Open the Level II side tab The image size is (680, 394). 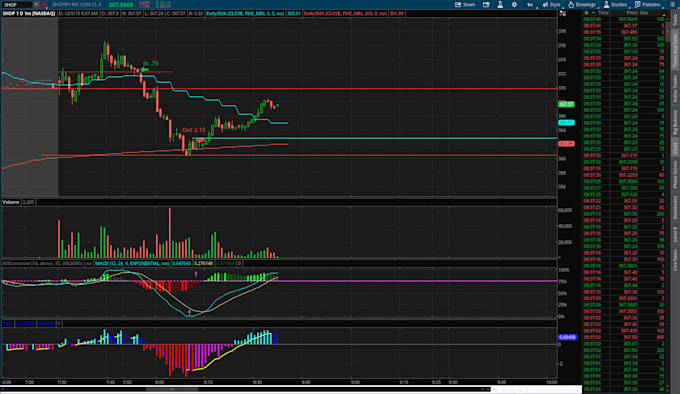pyautogui.click(x=675, y=234)
